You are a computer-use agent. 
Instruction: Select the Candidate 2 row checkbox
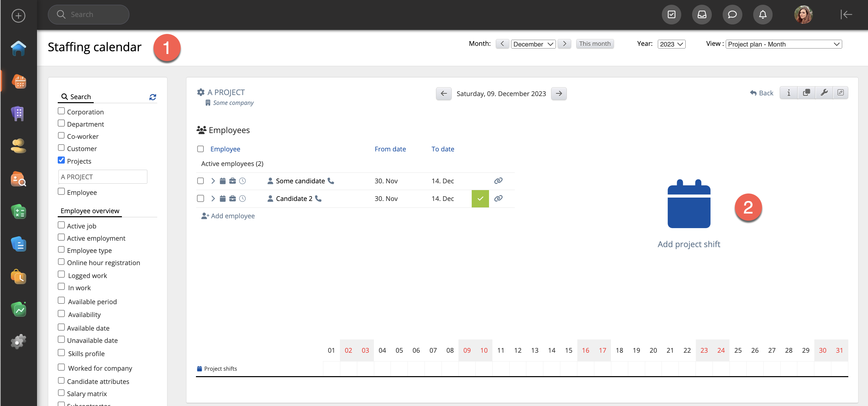[200, 199]
